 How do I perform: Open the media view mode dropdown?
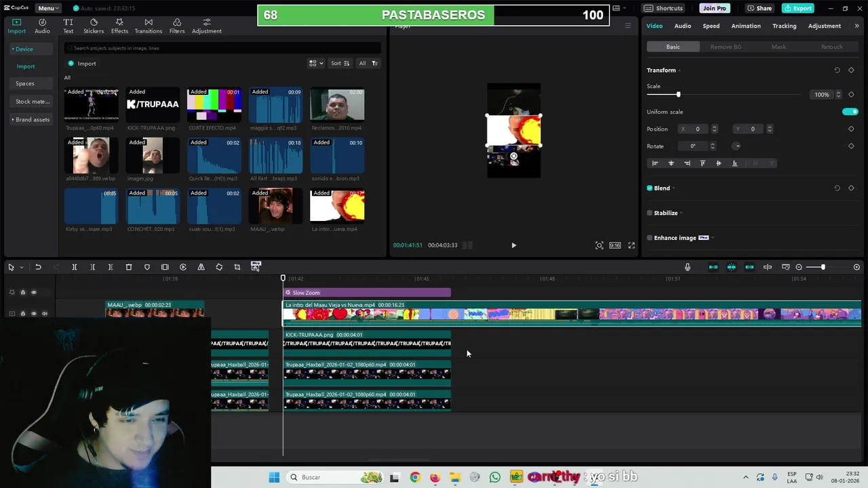pos(316,63)
